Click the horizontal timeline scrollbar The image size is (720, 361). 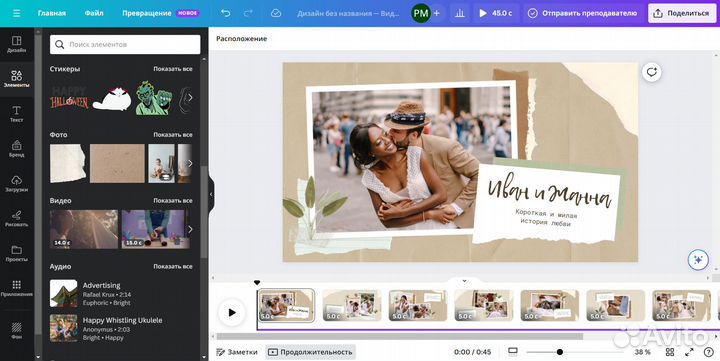coord(399,336)
